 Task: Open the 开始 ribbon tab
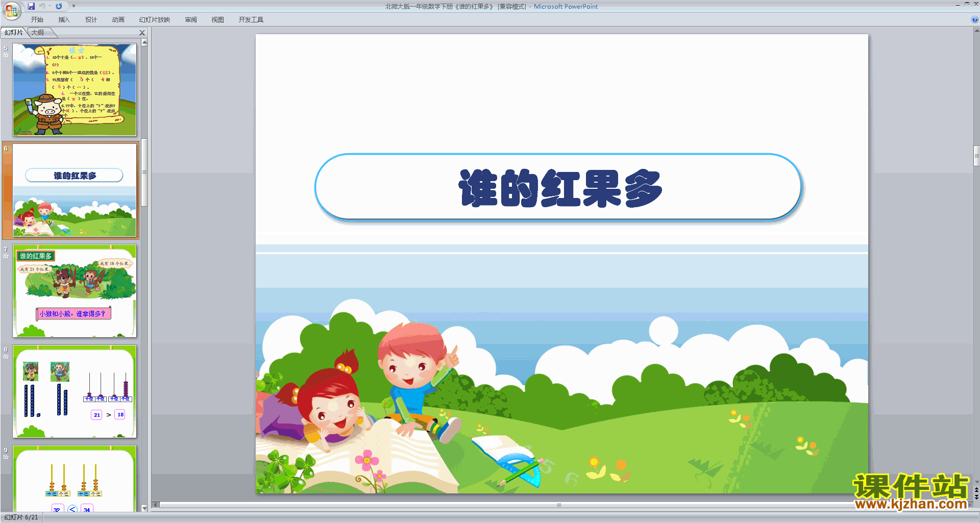[37, 20]
